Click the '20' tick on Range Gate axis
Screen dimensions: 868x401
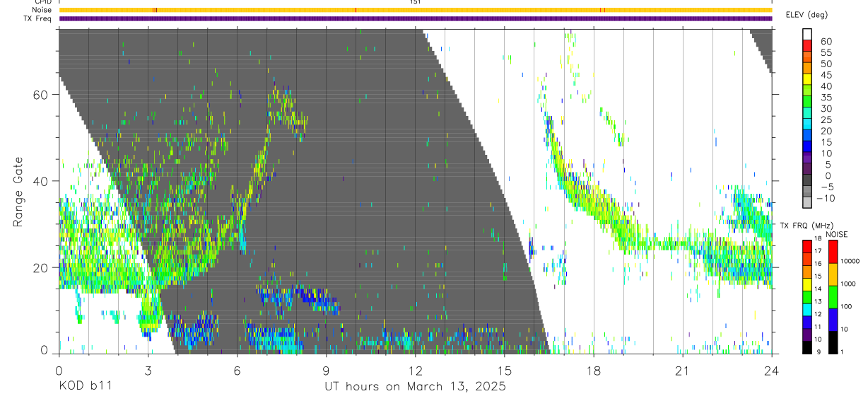coord(40,267)
